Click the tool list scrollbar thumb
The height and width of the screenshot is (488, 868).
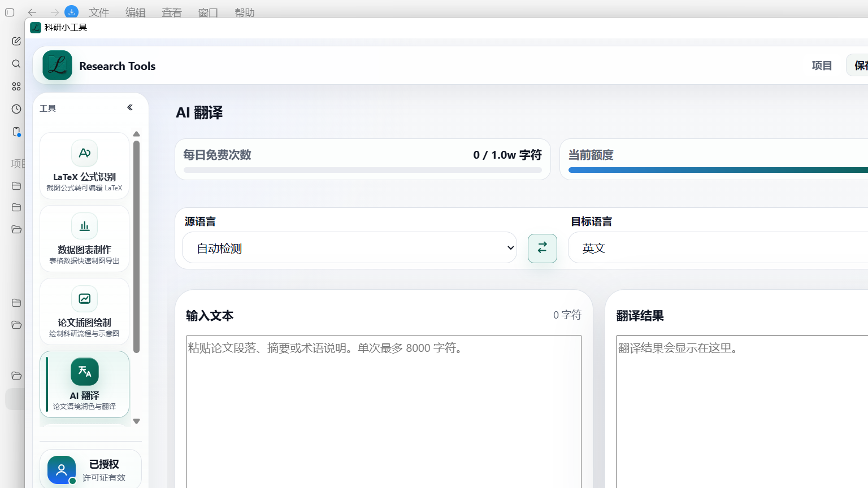pos(136,247)
